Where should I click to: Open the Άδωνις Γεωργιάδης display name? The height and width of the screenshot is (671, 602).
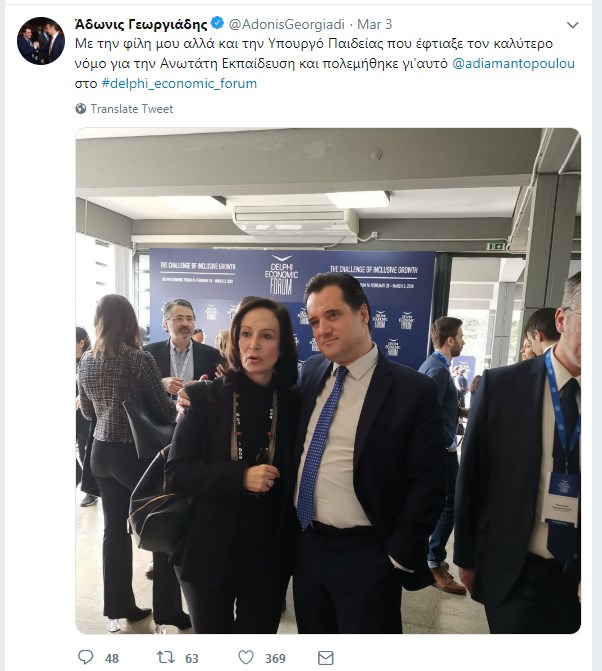141,24
